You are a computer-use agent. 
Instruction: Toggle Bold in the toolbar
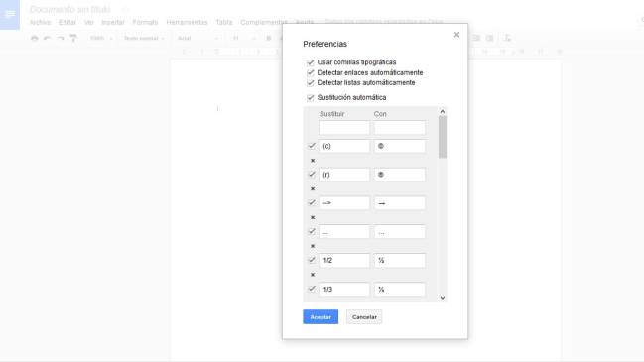(x=269, y=38)
